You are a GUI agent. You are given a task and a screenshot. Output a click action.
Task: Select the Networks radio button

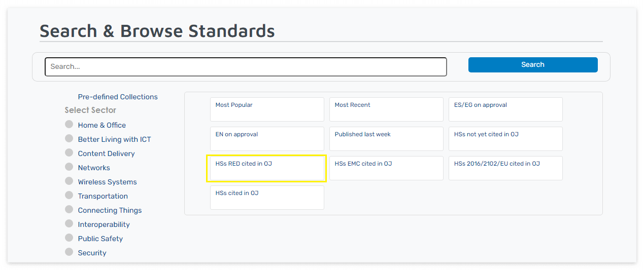coord(69,167)
